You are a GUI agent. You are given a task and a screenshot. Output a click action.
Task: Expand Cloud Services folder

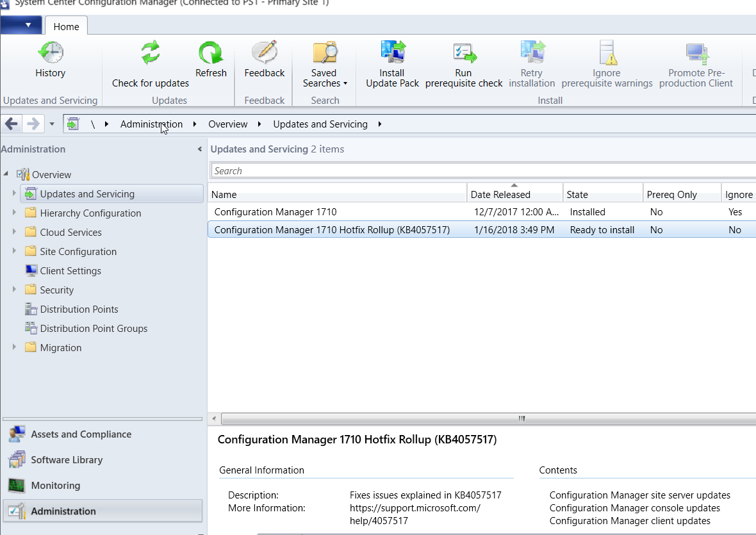click(x=14, y=232)
